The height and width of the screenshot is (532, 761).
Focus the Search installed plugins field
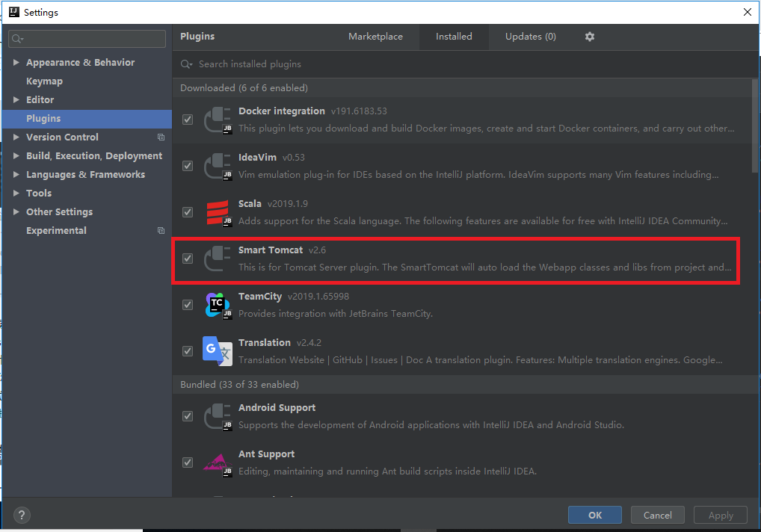pyautogui.click(x=465, y=64)
